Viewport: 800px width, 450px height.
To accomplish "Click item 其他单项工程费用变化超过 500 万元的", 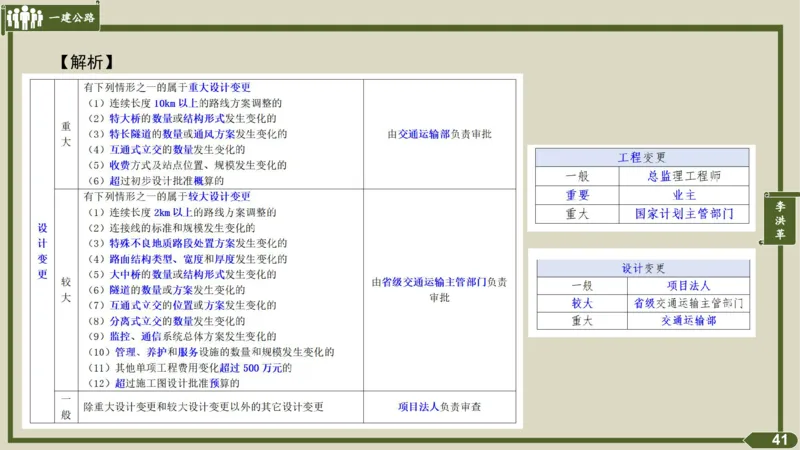I will tap(190, 368).
